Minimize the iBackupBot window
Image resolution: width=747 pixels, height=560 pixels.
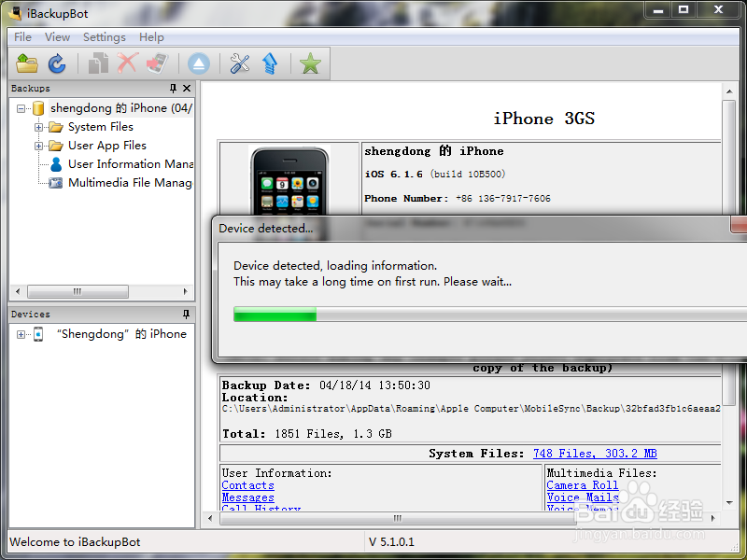coord(658,9)
